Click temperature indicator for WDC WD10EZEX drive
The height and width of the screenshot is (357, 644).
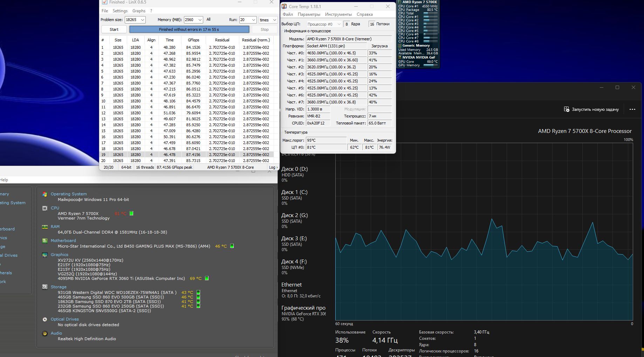click(x=198, y=292)
